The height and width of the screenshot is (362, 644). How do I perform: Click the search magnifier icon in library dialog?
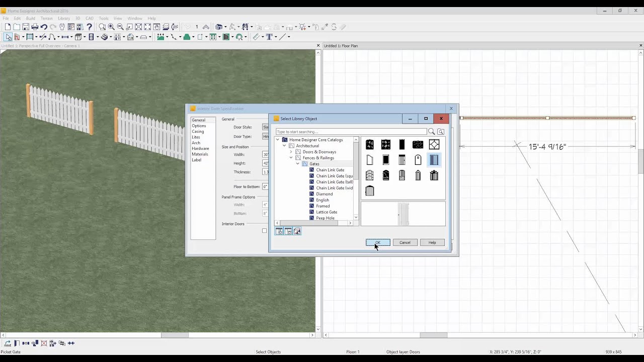pyautogui.click(x=431, y=132)
